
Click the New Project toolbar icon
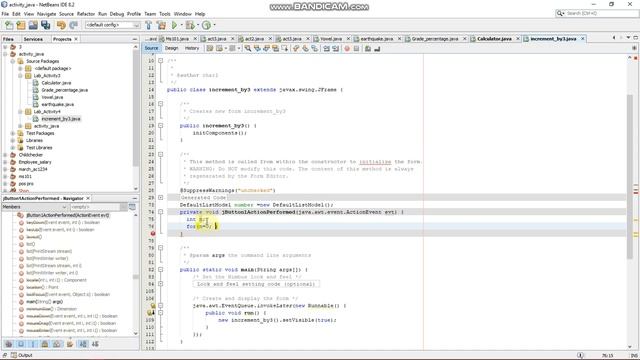coord(21,25)
